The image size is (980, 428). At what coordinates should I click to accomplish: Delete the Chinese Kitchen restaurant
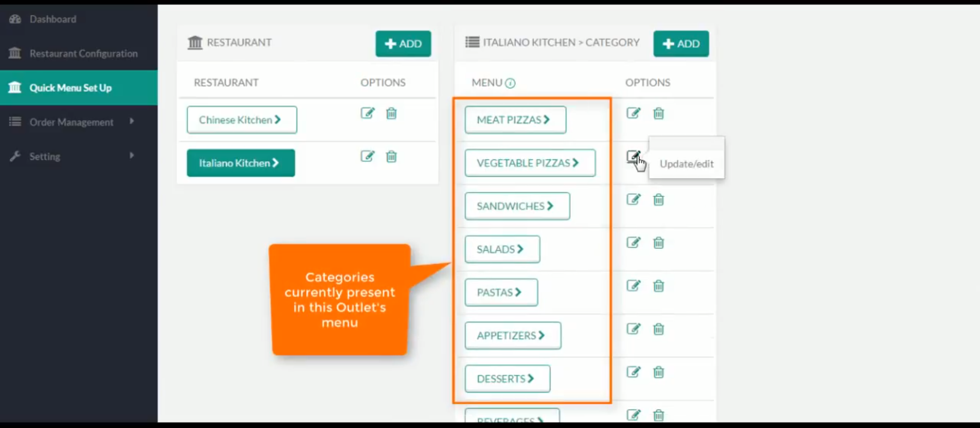coord(391,113)
